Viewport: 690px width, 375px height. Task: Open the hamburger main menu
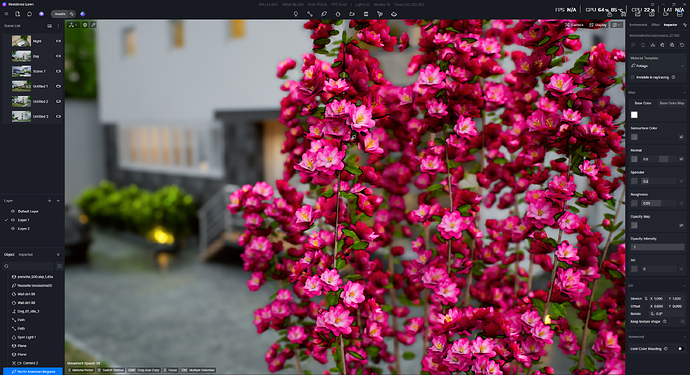coord(6,14)
